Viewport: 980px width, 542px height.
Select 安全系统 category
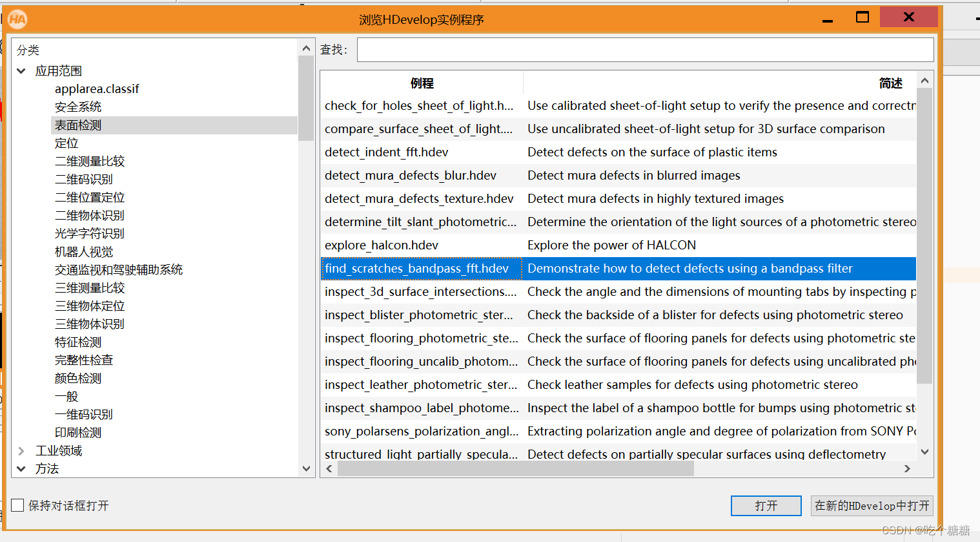click(x=78, y=107)
